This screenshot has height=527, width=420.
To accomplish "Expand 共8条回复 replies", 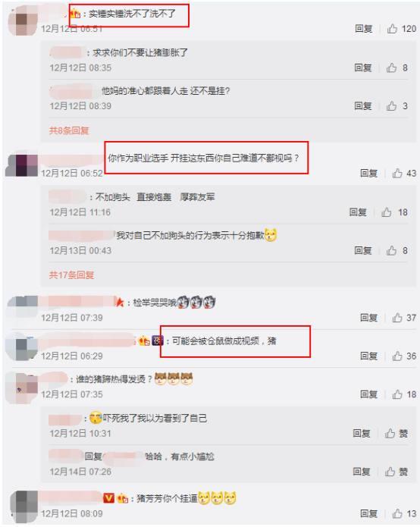I will [69, 130].
